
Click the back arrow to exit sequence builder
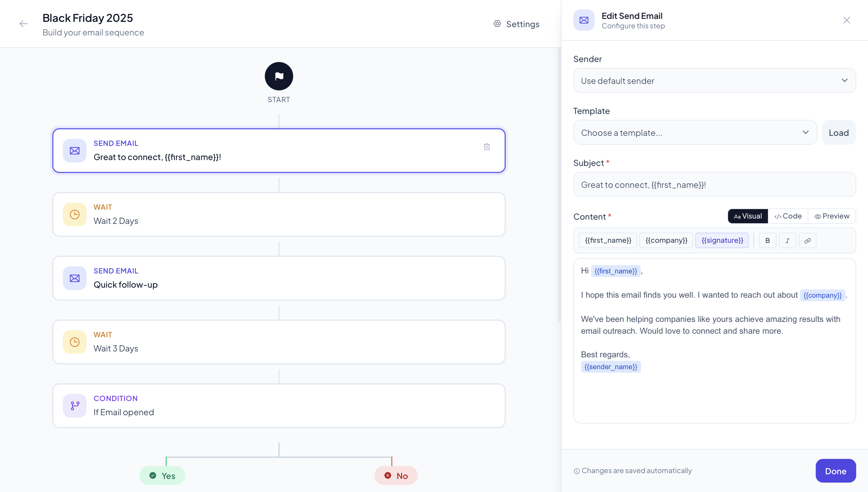point(23,24)
